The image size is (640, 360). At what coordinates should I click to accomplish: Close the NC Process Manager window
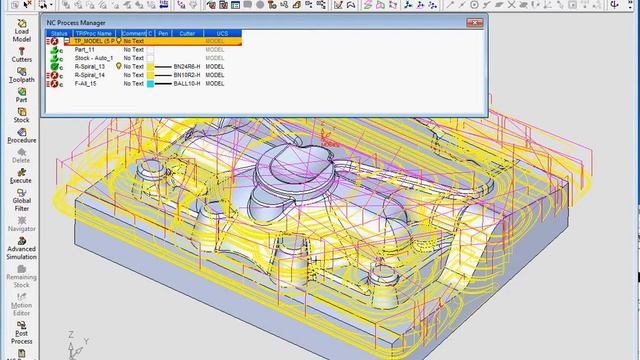click(x=475, y=23)
